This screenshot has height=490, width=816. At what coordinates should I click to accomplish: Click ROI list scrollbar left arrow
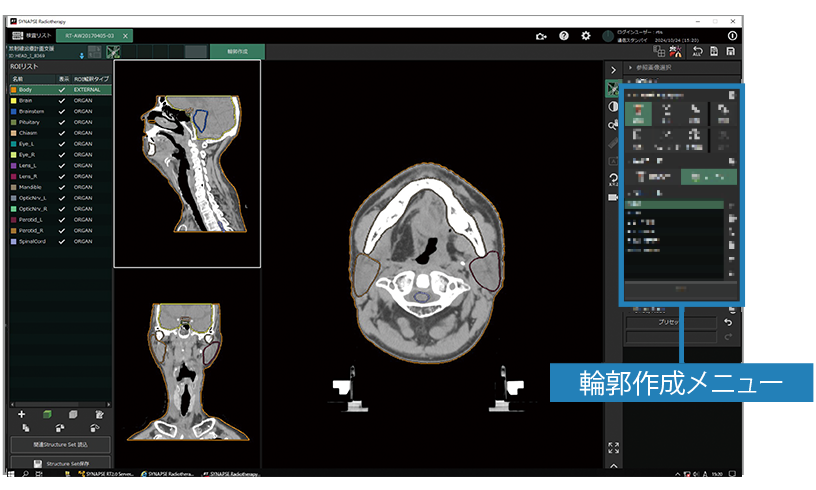[12, 404]
